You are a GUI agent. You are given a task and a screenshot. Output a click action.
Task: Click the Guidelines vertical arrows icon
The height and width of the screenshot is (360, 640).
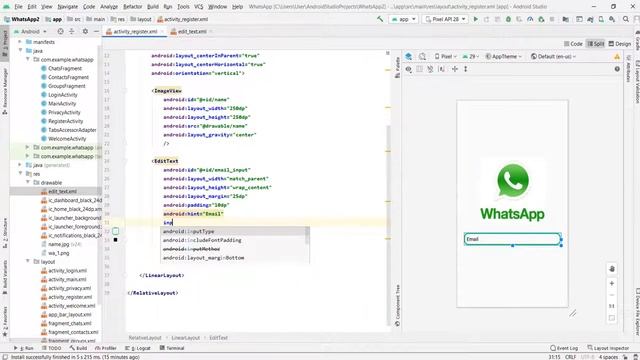tap(465, 69)
